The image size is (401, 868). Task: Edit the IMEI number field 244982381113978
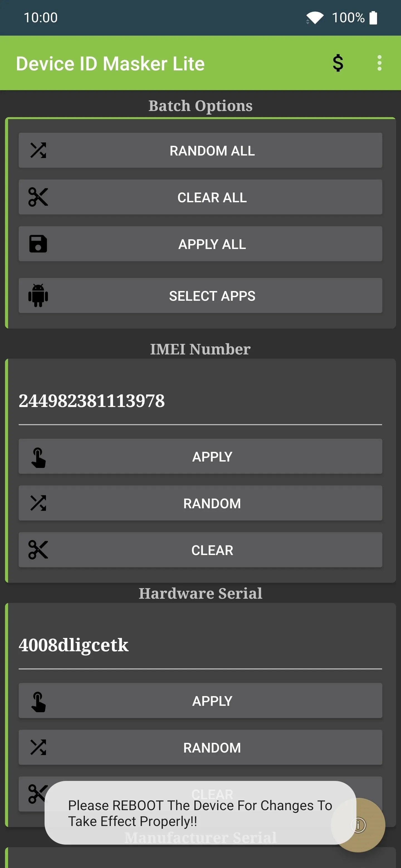click(x=200, y=401)
